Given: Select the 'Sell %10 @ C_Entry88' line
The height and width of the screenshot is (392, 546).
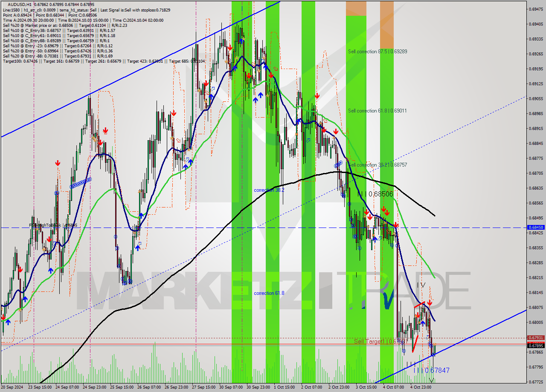Looking at the screenshot, I should pos(56,40).
